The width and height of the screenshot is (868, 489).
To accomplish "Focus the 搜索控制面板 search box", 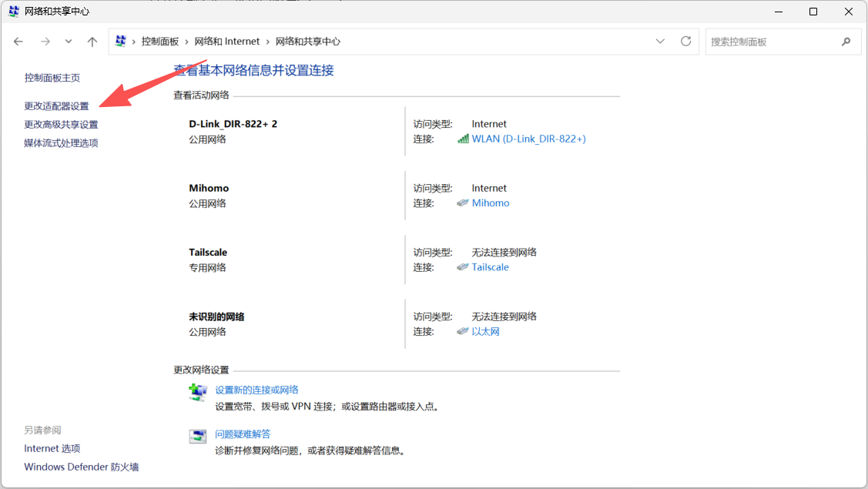I will (783, 42).
